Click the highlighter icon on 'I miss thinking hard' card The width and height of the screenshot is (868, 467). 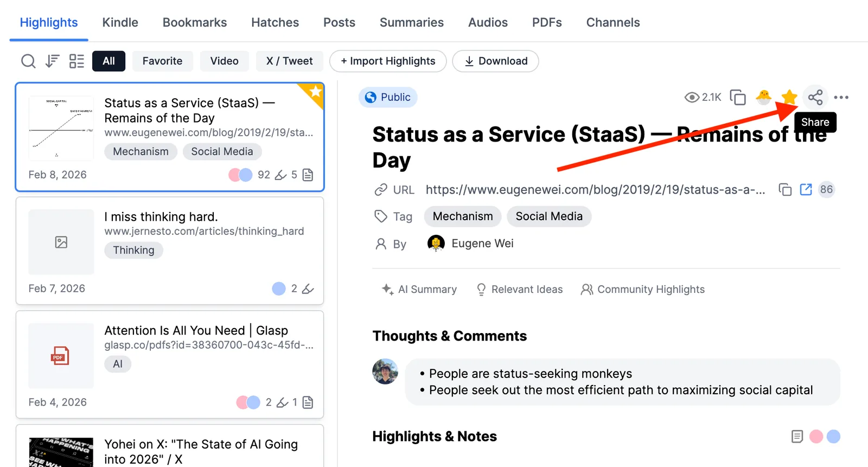[308, 289]
